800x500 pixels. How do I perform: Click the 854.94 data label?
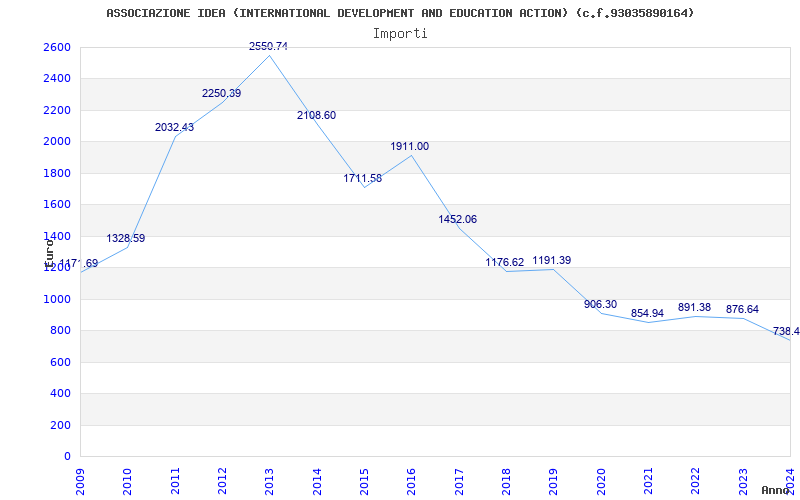pos(647,313)
